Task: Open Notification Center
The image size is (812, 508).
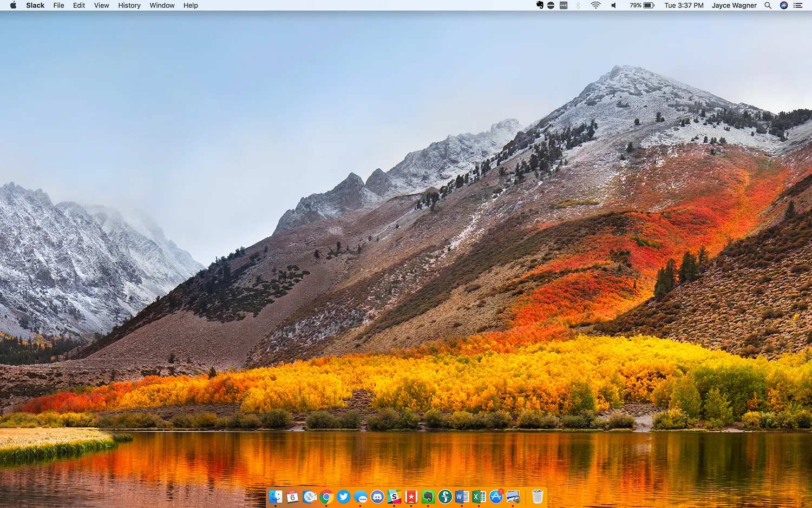Action: point(797,5)
